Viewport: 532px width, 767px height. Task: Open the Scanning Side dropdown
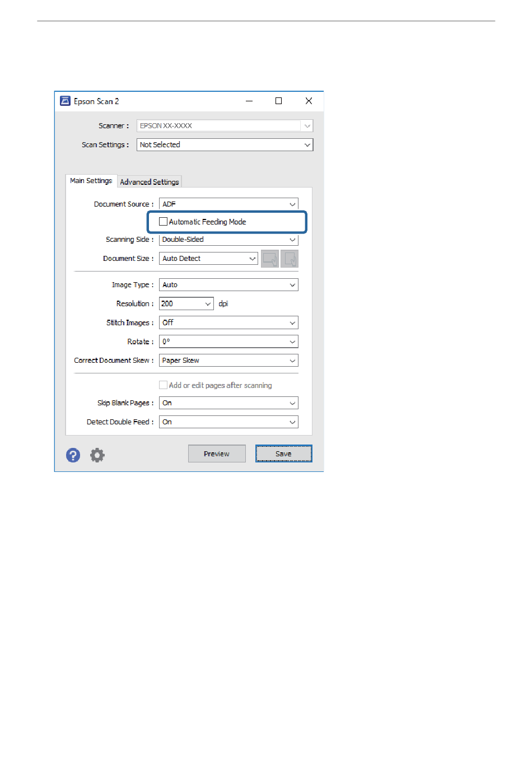tap(228, 240)
